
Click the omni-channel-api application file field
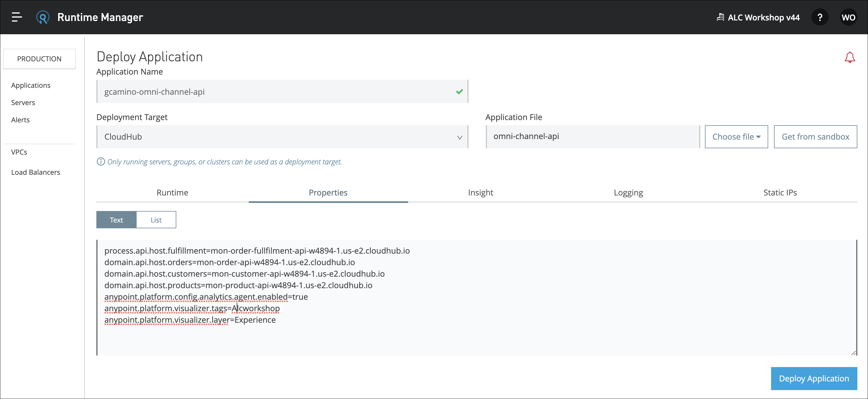(x=593, y=136)
